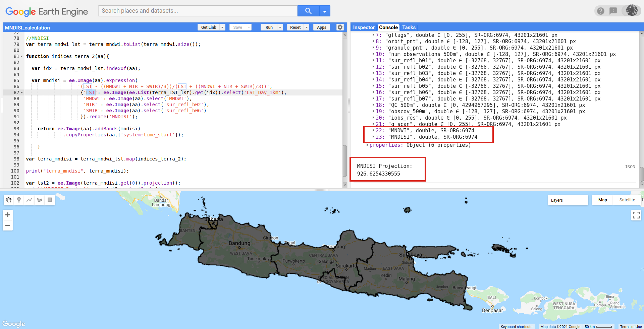Expand band 20 "iobs_res" entry
This screenshot has width=644, height=329.
click(374, 118)
